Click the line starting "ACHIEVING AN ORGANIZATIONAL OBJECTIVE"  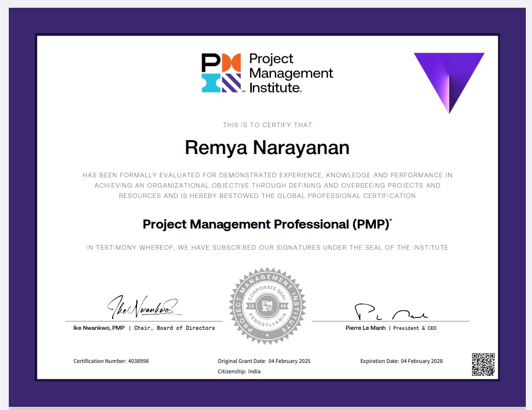pyautogui.click(x=267, y=185)
